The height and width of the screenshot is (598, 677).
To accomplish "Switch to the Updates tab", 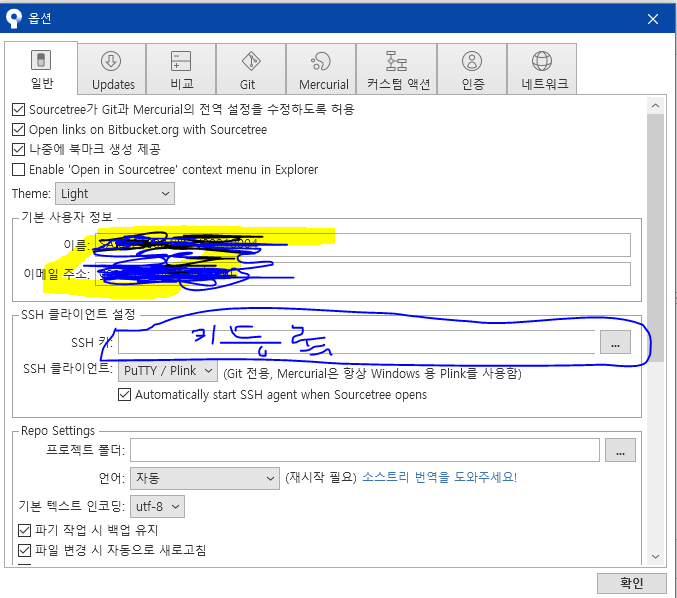I will (112, 69).
